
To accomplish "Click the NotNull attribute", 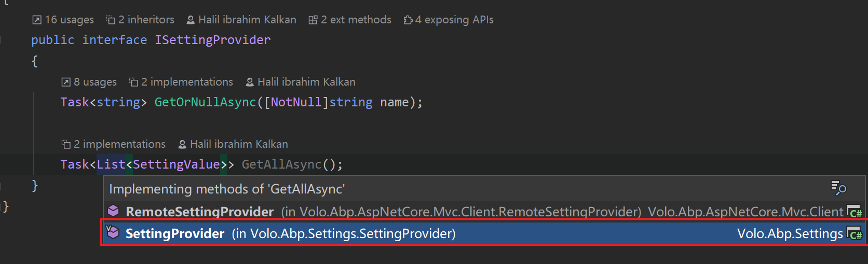I will [296, 102].
